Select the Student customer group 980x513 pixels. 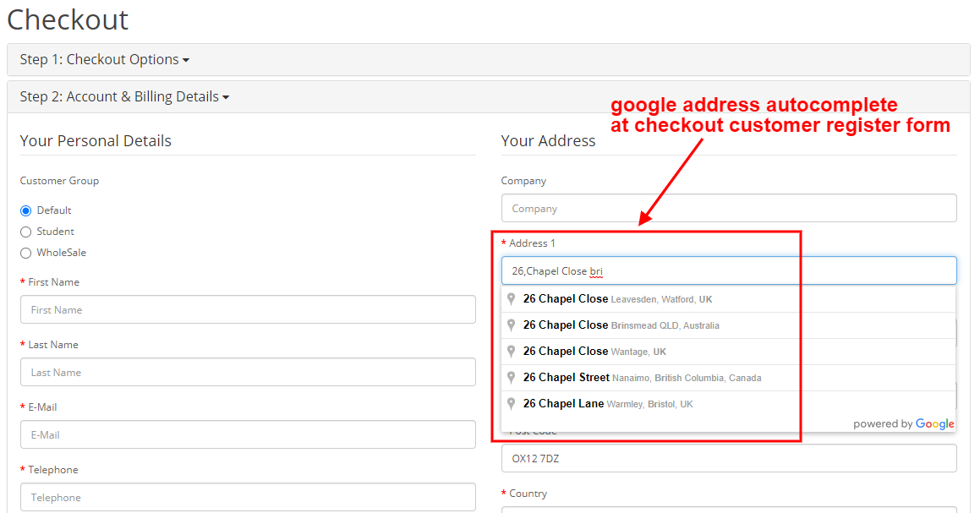[x=25, y=231]
